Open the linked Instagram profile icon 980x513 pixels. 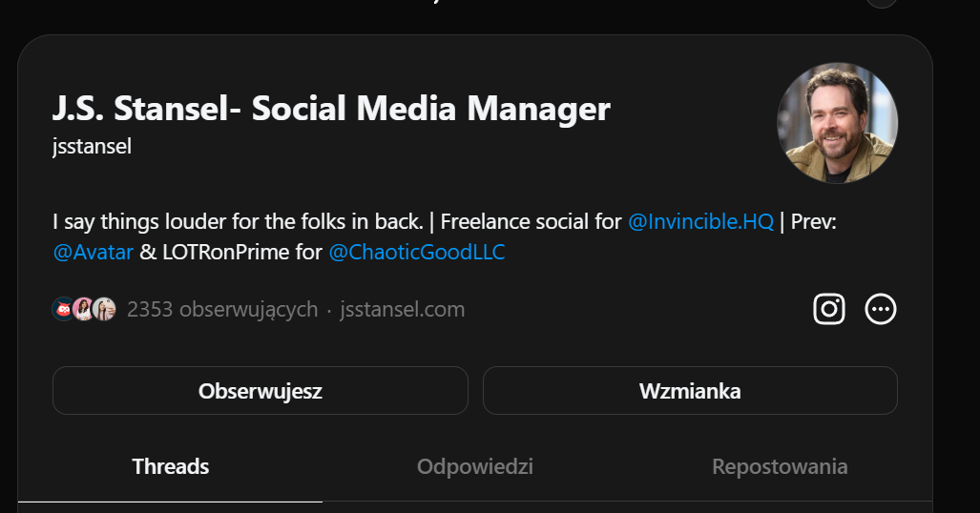point(828,309)
